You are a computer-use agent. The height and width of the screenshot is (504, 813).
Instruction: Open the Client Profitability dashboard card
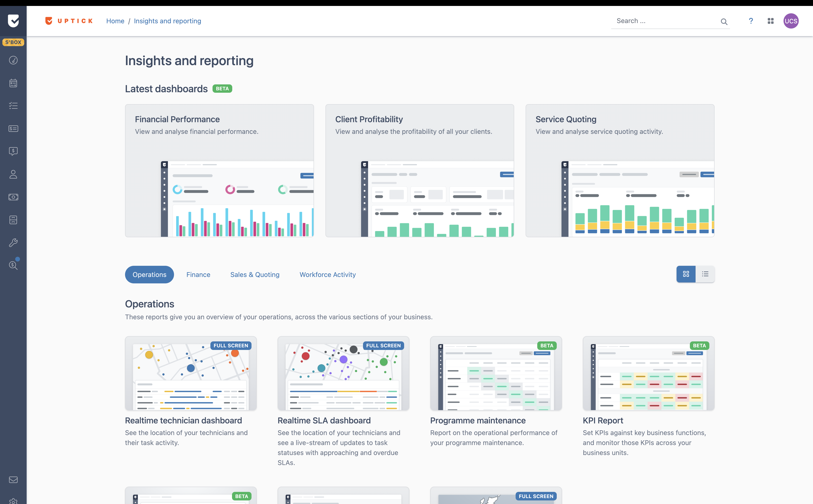[x=420, y=171]
